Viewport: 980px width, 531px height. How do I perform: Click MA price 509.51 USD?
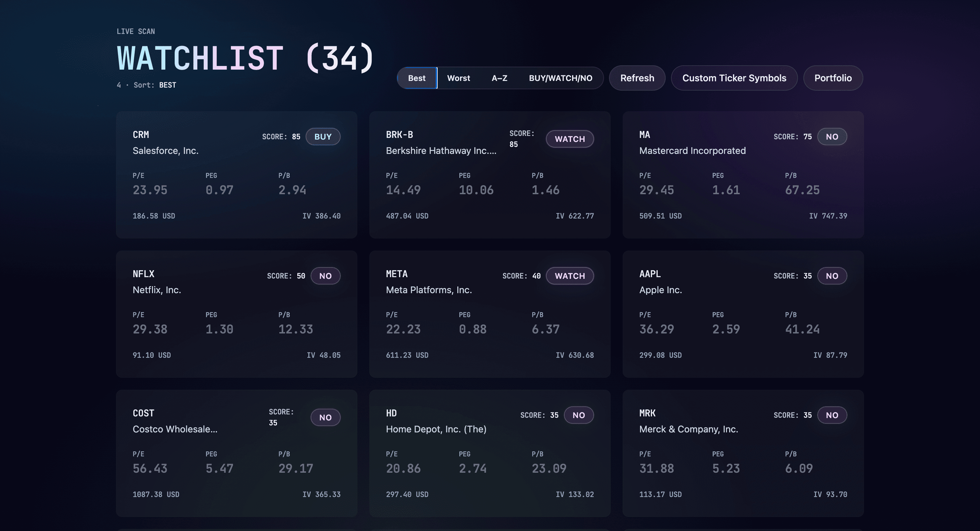[660, 216]
